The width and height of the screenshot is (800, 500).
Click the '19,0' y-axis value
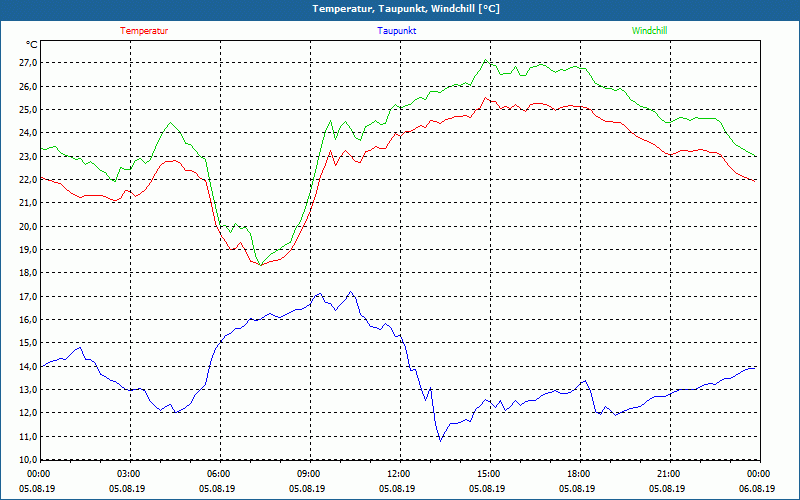[x=28, y=249]
